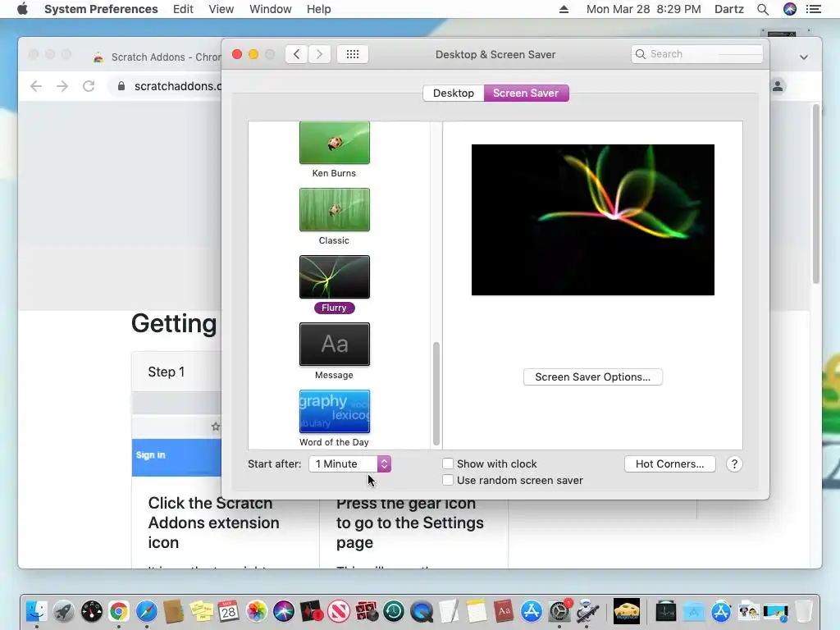Expand Chrome tab list chevron
840x630 pixels.
pos(804,57)
